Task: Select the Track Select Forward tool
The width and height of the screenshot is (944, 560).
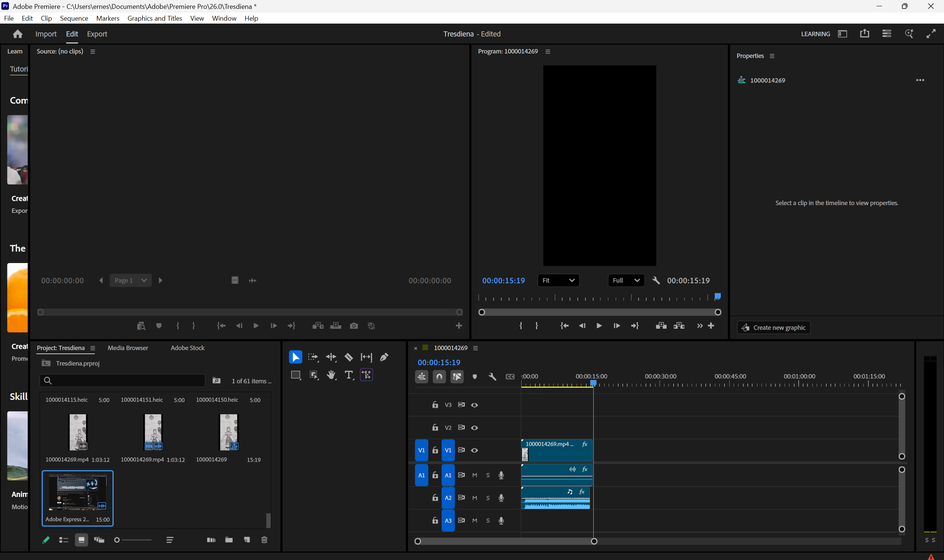Action: coord(313,357)
